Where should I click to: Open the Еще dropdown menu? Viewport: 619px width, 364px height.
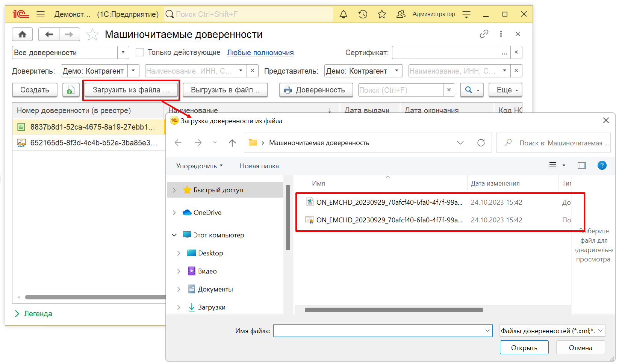(505, 90)
